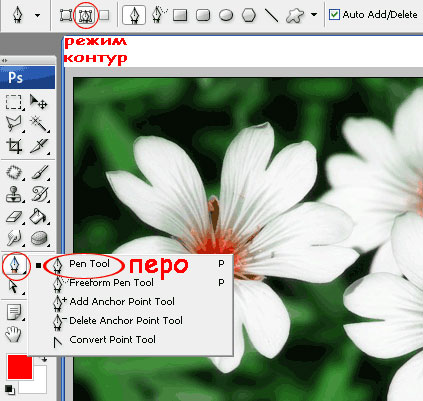Select the Ellipse shape tool
This screenshot has height=401, width=423.
pyautogui.click(x=226, y=15)
